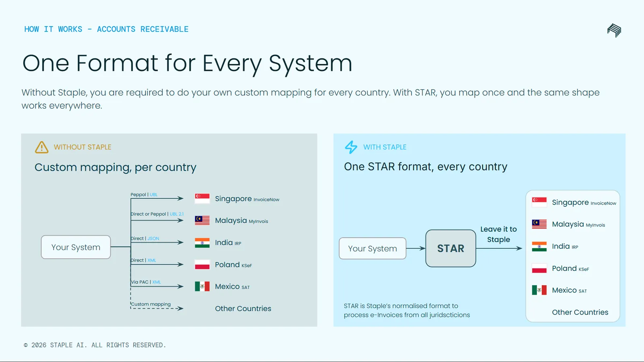
Task: Click the Poland flag in With Staple panel
Action: coord(539,268)
